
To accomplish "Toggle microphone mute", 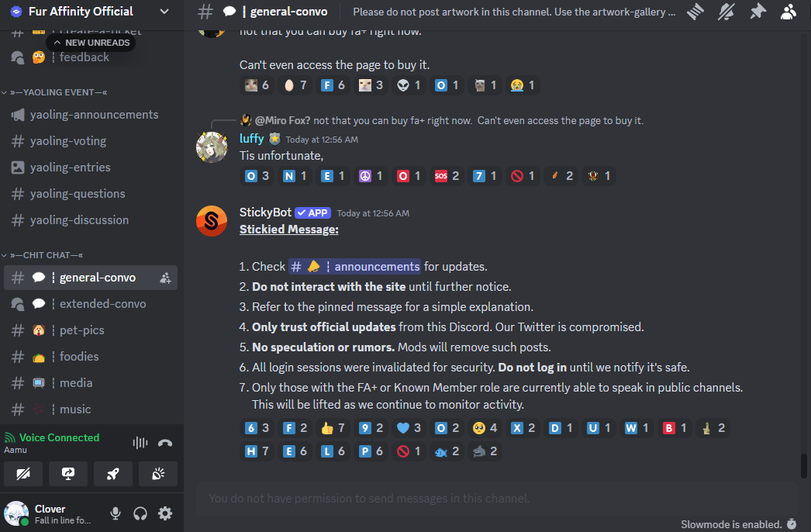I will pyautogui.click(x=116, y=513).
